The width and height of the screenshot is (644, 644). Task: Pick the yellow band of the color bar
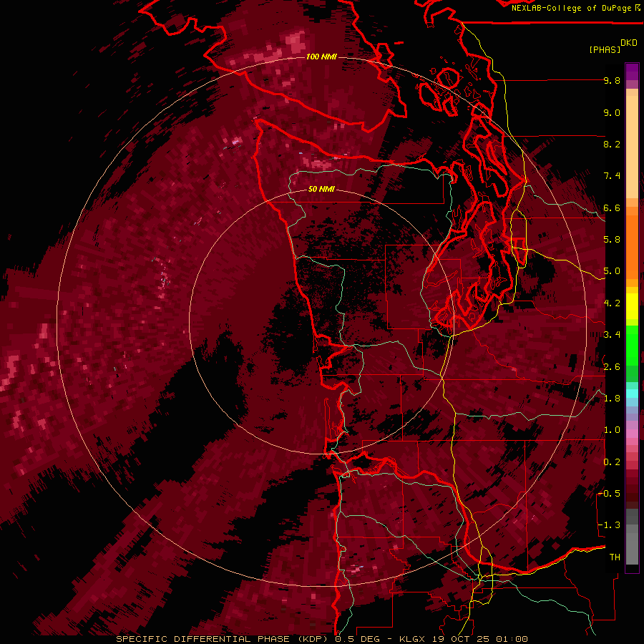(x=632, y=306)
